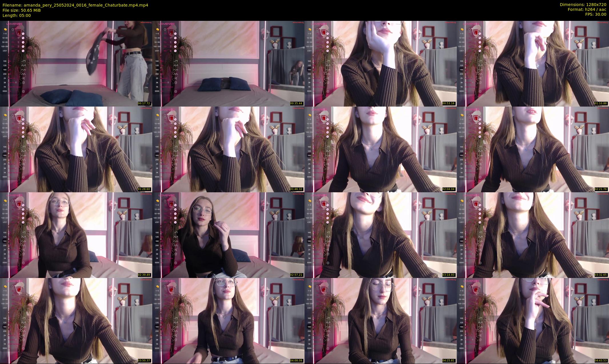609x364 pixels.
Task: Click the 01:10.88 timestamp label
Action: click(601, 103)
